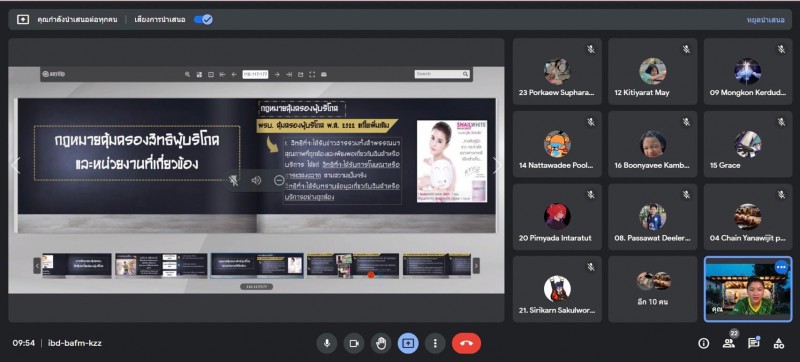Mute microphone in the call controls

327,344
